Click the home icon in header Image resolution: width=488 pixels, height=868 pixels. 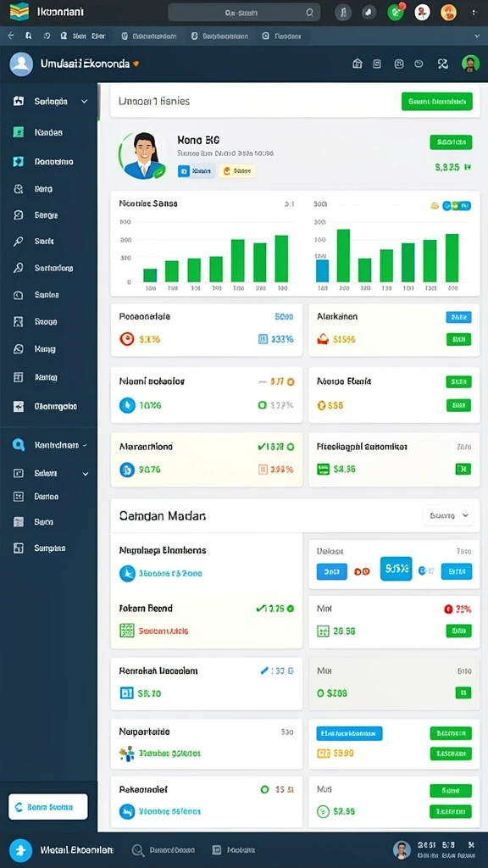[x=358, y=64]
